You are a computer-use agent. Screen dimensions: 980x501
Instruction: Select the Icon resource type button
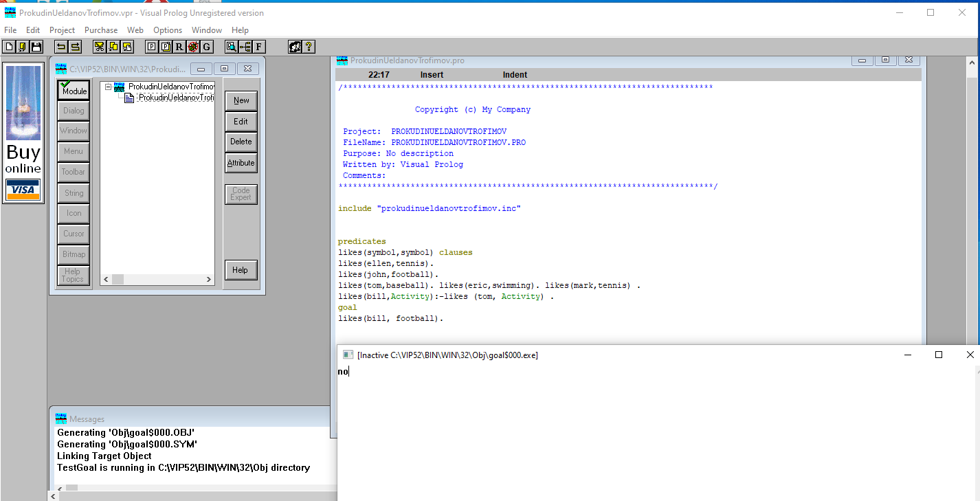pos(74,213)
